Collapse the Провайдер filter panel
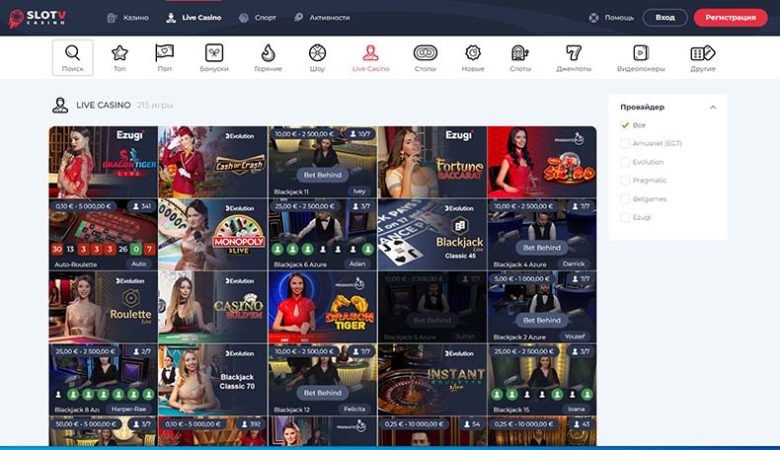This screenshot has height=450, width=780. pyautogui.click(x=713, y=107)
